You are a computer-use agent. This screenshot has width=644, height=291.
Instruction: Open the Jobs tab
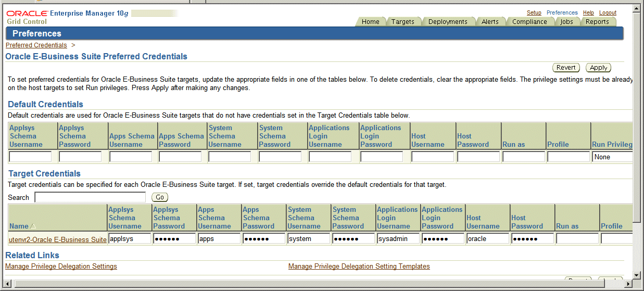point(567,21)
